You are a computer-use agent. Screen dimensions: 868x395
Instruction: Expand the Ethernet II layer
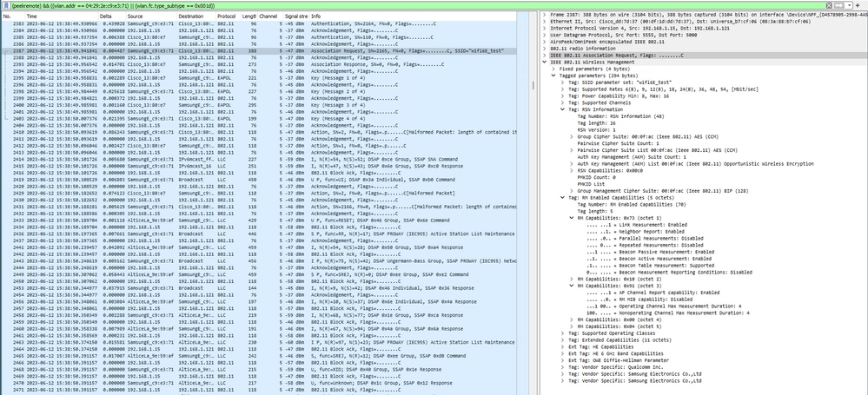546,21
